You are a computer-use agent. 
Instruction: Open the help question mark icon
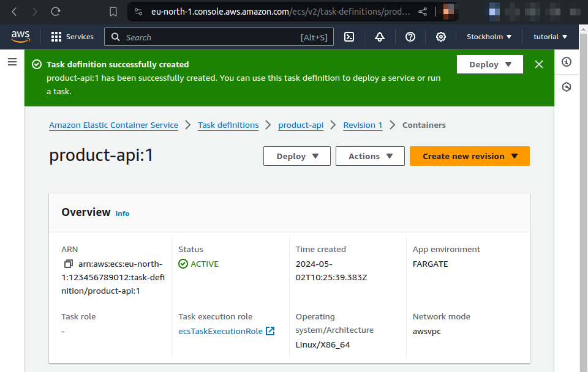click(410, 37)
